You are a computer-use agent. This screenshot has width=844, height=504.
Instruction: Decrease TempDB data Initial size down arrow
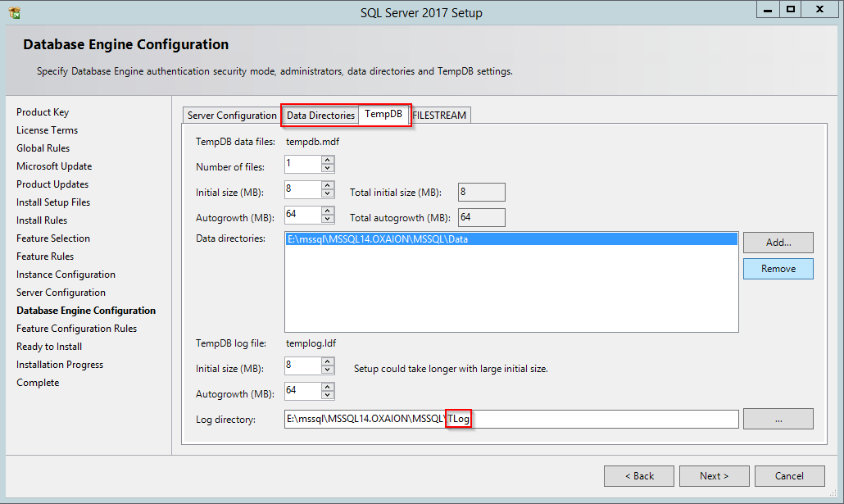point(327,193)
